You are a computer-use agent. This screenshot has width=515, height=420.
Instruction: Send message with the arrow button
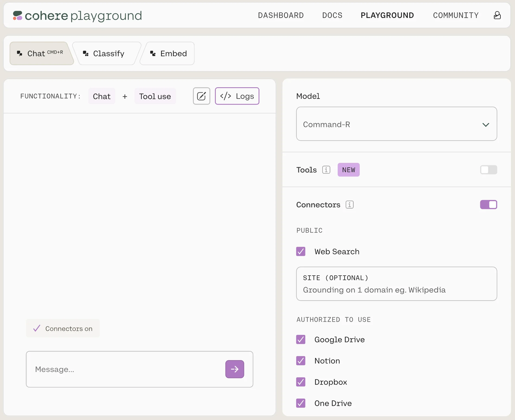pos(235,369)
